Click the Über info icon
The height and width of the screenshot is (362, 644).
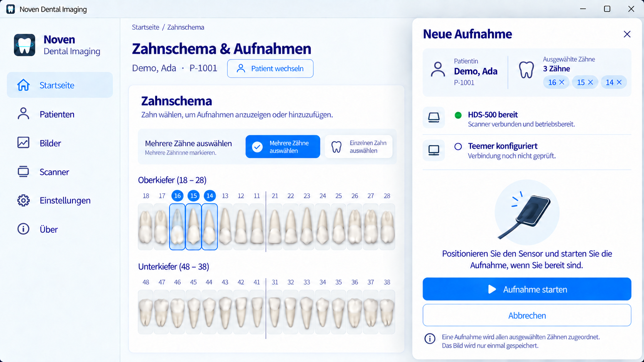click(x=23, y=229)
